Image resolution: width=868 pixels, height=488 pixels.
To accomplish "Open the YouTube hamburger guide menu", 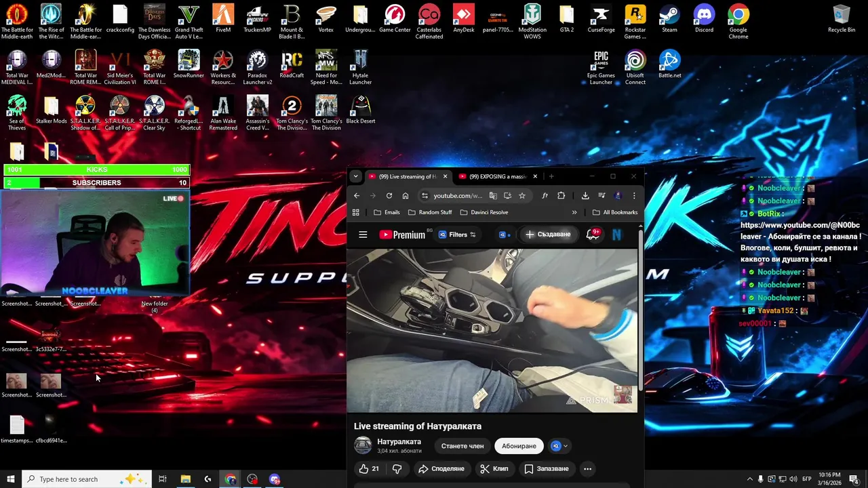I will [x=363, y=235].
